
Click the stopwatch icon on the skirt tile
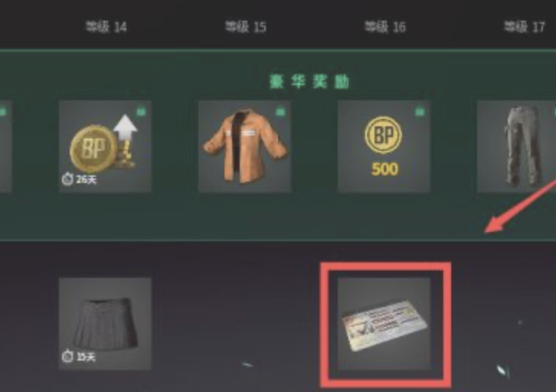pos(67,356)
